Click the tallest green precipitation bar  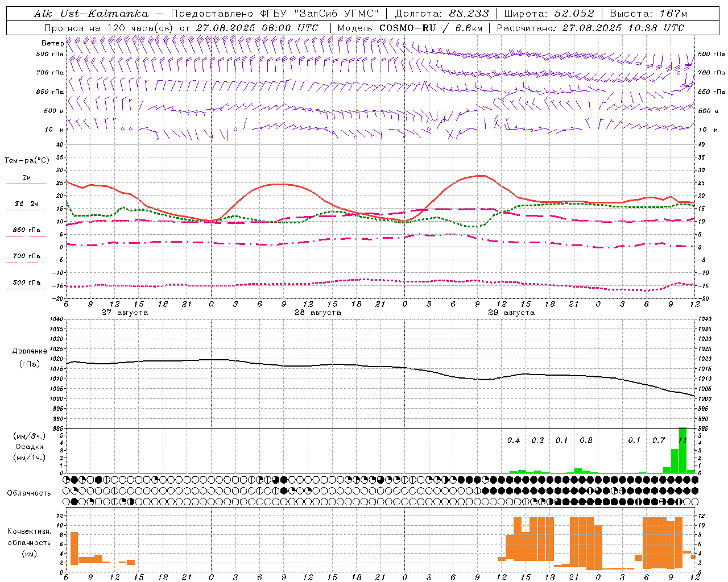(682, 450)
